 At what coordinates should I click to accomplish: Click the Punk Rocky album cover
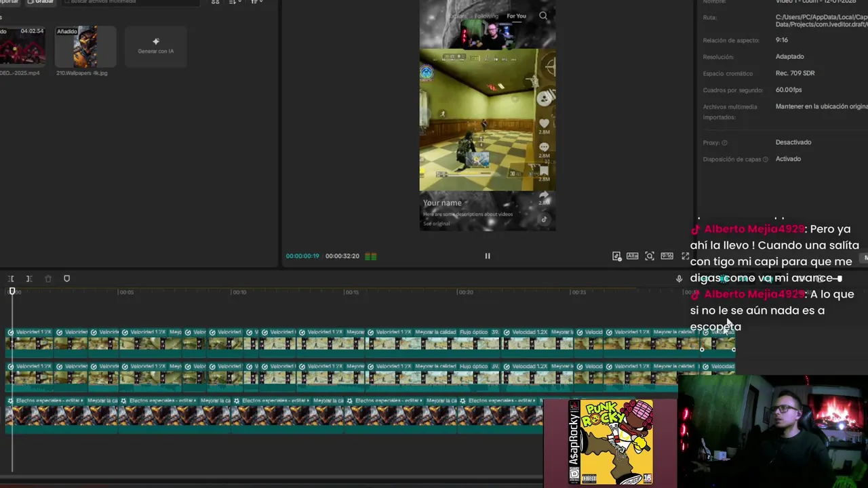(x=611, y=442)
